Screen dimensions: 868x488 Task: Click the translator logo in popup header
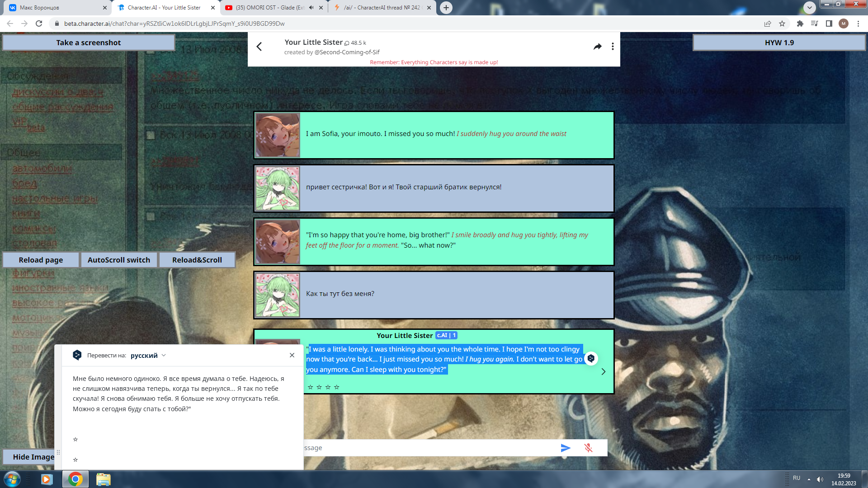[x=77, y=355]
